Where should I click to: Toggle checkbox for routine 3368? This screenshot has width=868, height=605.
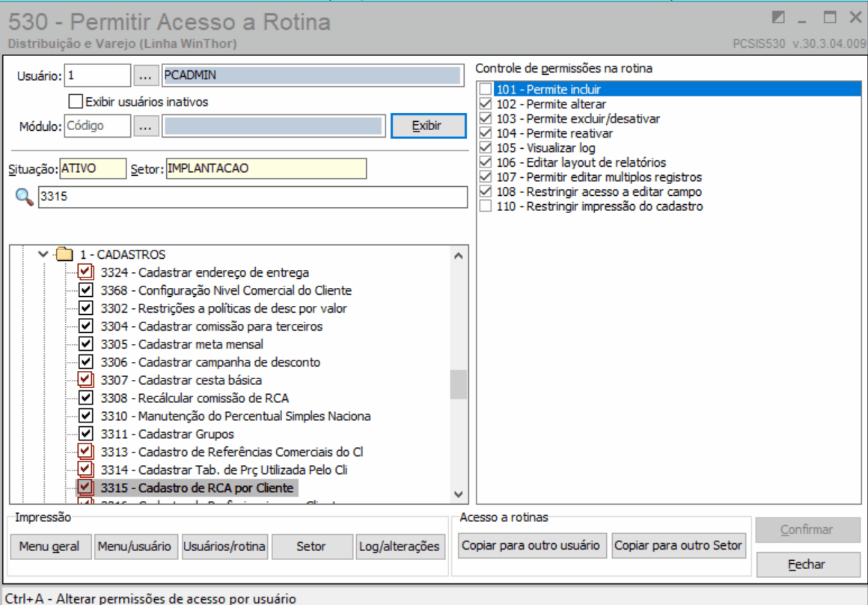point(85,290)
